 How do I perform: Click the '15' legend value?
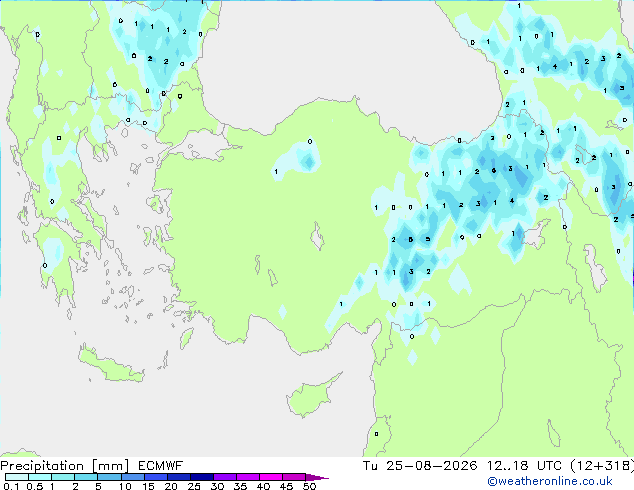(x=148, y=486)
